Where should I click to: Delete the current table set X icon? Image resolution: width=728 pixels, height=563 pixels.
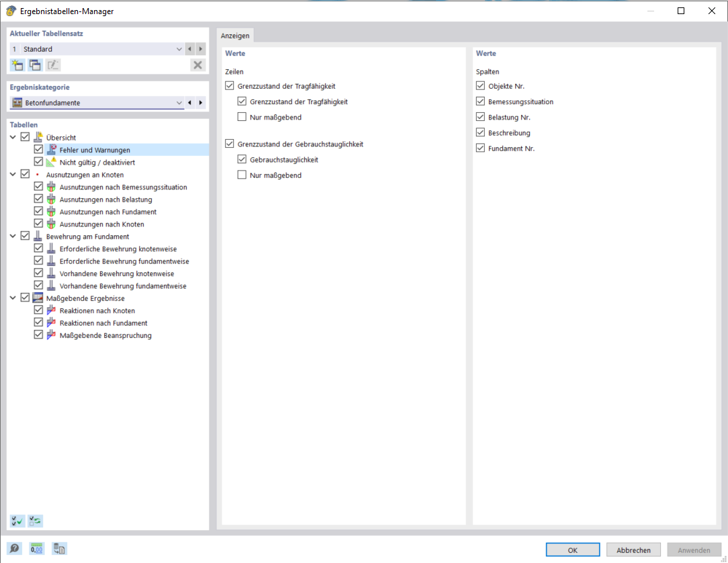pos(198,65)
